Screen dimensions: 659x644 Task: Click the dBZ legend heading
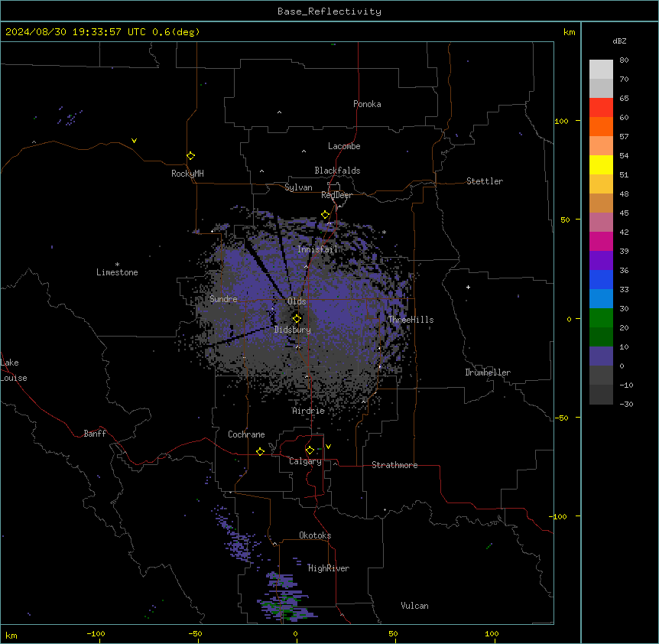tap(619, 41)
